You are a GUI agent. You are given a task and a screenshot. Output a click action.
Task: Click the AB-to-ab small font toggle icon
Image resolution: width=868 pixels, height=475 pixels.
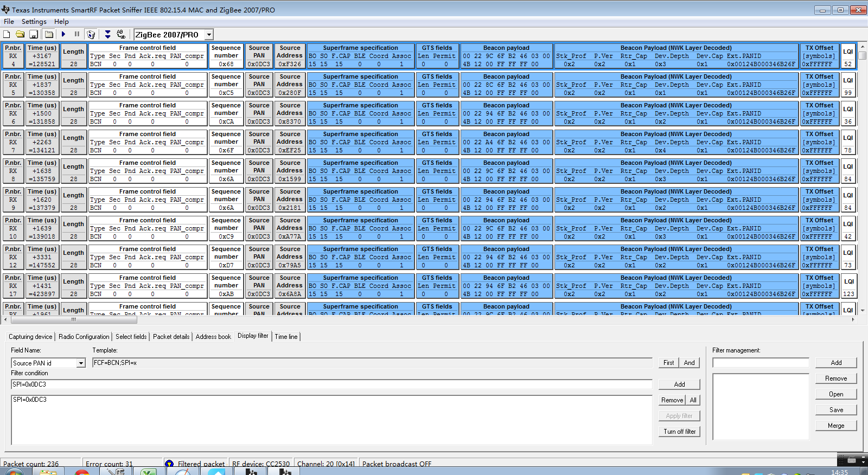pyautogui.click(x=121, y=34)
